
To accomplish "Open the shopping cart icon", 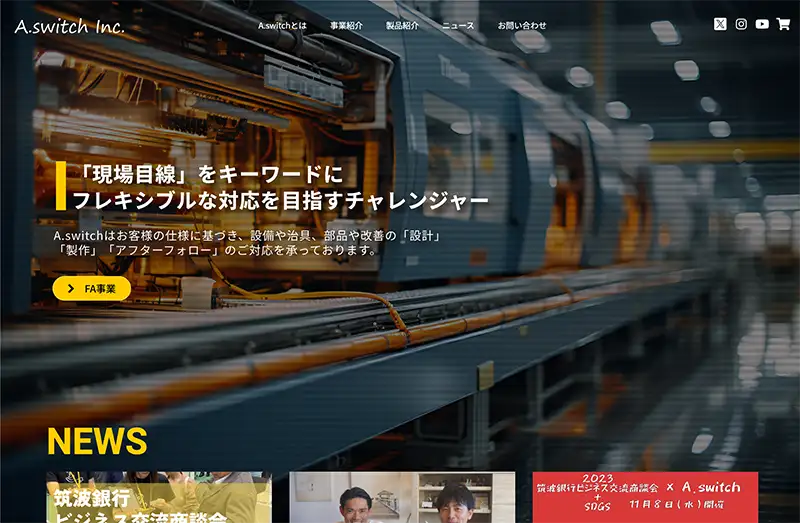I will click(783, 24).
